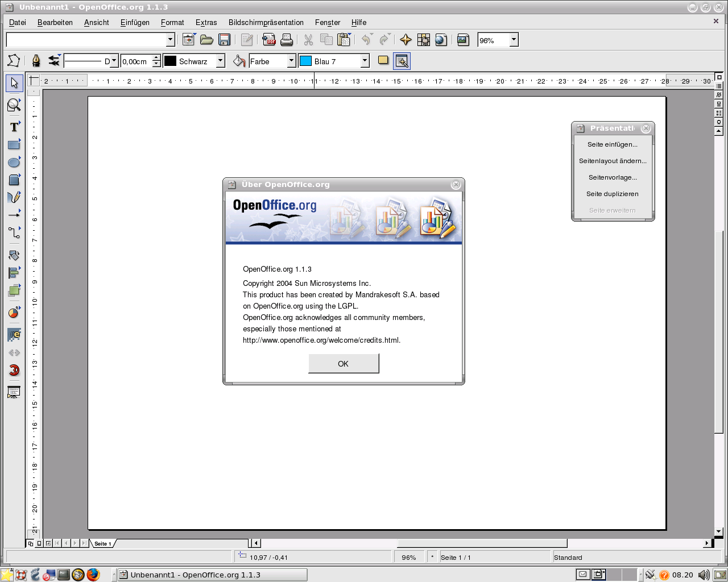Toggle the shadow button in the toolbar
Image resolution: width=728 pixels, height=582 pixels.
[x=383, y=60]
